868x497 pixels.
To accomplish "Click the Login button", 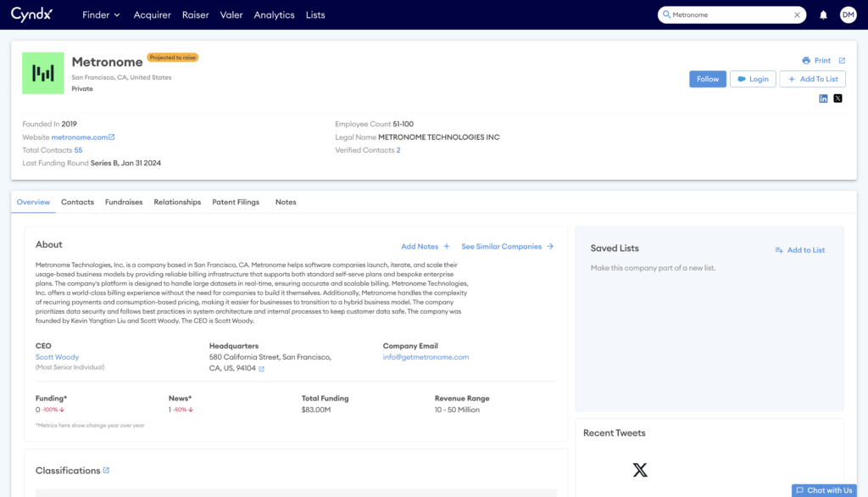I will (x=753, y=79).
